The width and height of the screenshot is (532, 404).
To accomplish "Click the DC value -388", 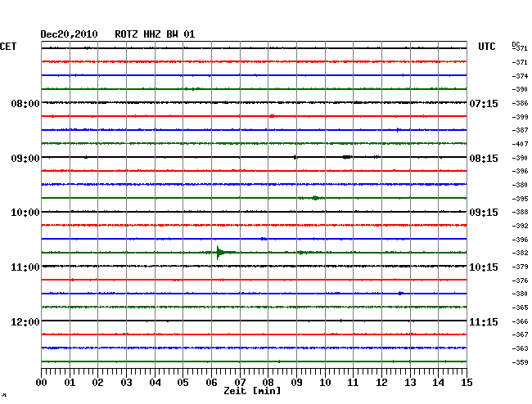I will pyautogui.click(x=520, y=212).
